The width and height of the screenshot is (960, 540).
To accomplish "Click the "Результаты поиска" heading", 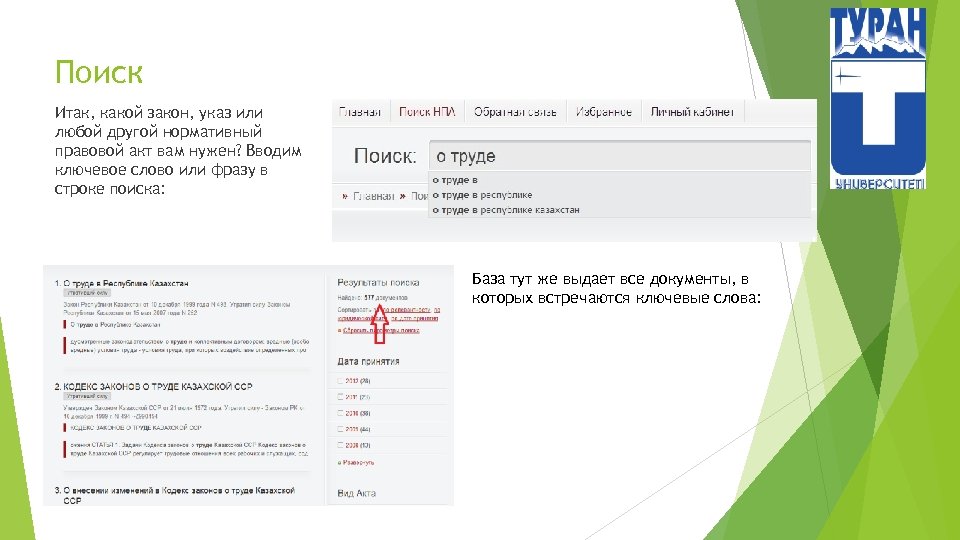I will tap(378, 282).
